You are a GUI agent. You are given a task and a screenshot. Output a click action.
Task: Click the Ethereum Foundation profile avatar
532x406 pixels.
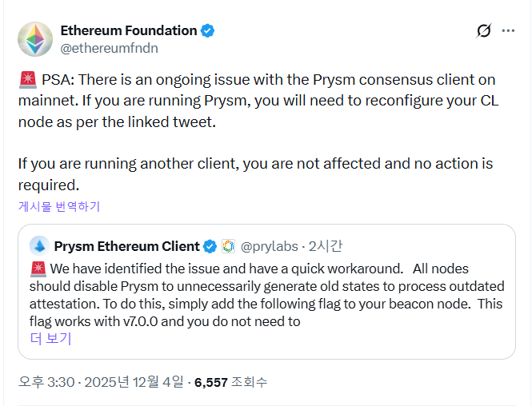[x=35, y=38]
